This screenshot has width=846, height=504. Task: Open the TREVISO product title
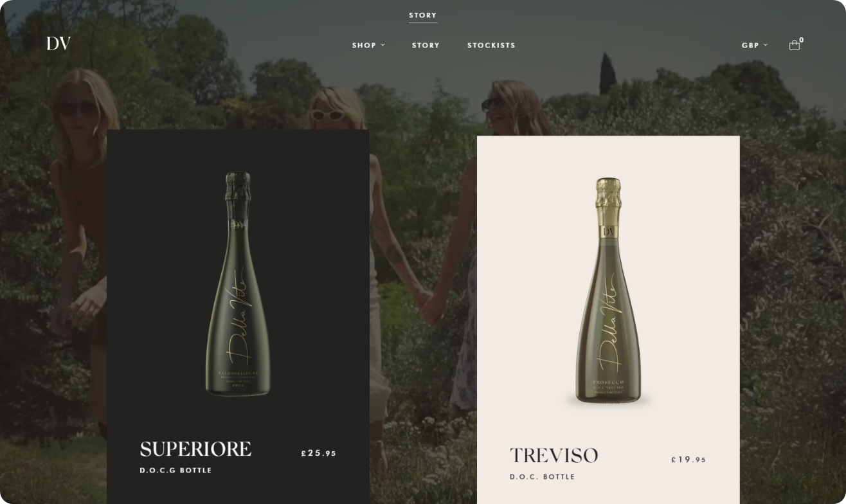[554, 456]
